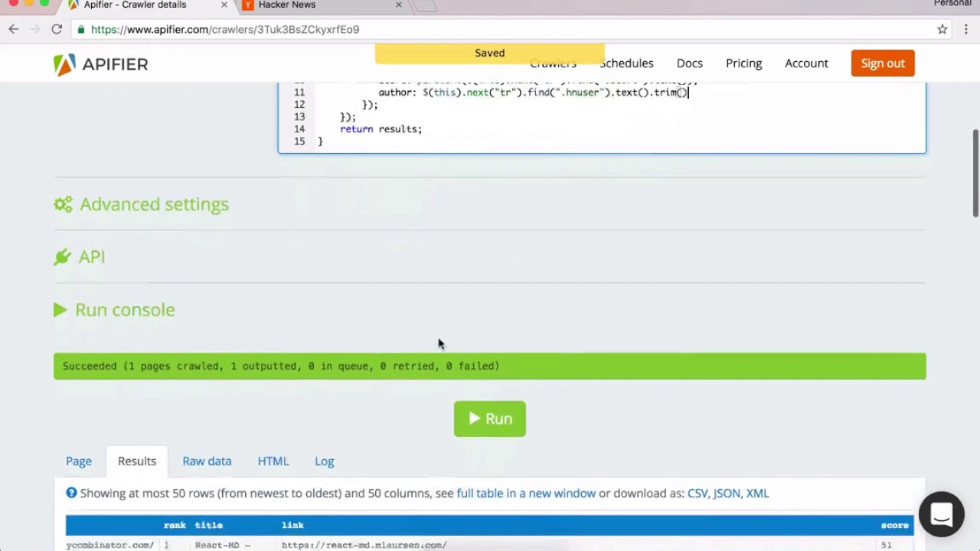Bookmark page with the star icon
The image size is (980, 551).
(x=942, y=29)
